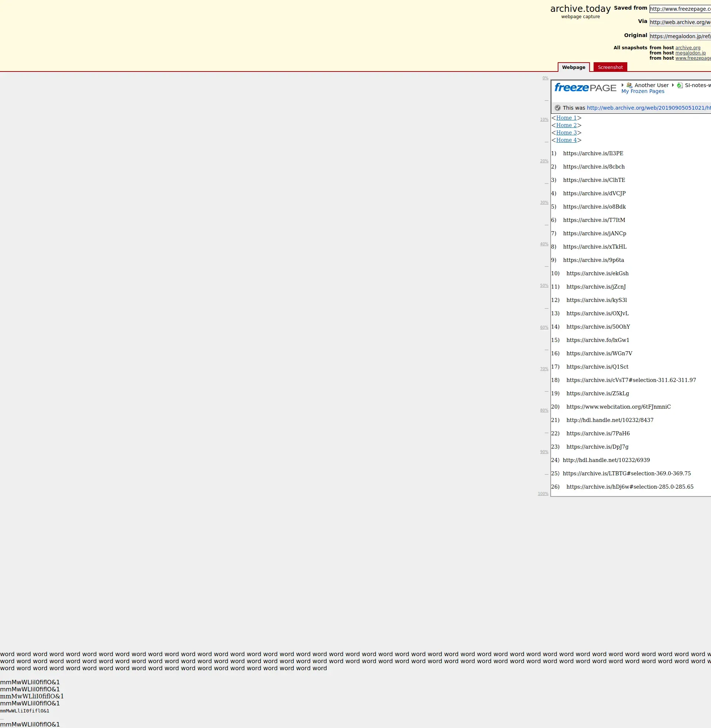Open the Home 3 link
Screen dimensions: 711x728
(566, 133)
